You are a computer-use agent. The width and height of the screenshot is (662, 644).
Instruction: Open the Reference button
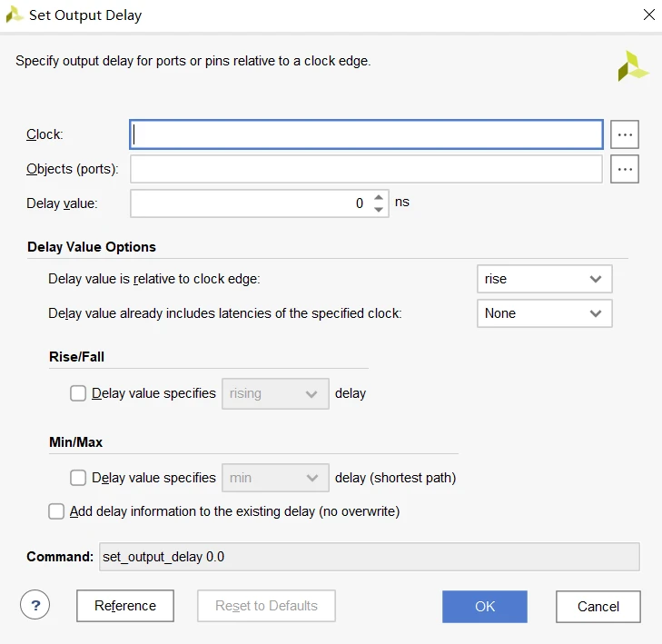[x=125, y=606]
